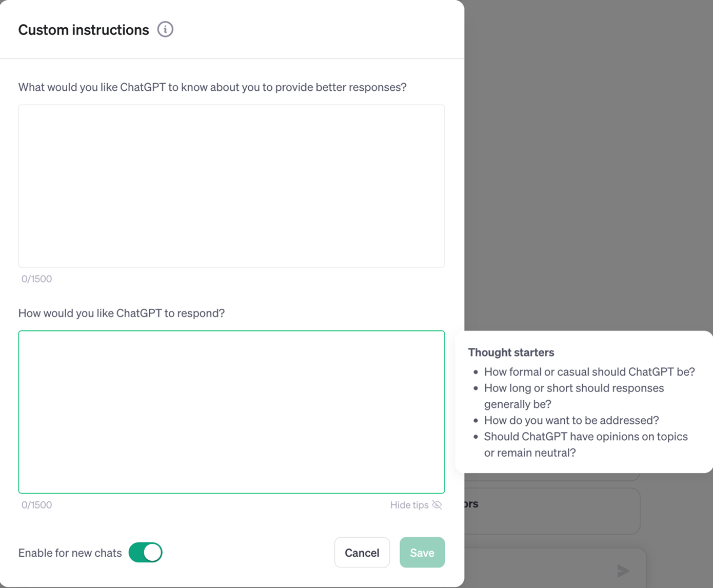Click inside the top instructions text field

pos(231,186)
